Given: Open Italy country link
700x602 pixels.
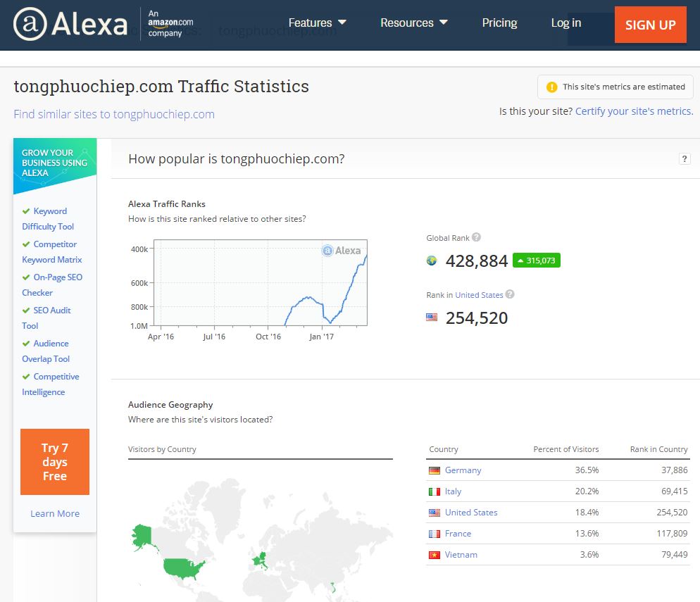Looking at the screenshot, I should click(453, 491).
